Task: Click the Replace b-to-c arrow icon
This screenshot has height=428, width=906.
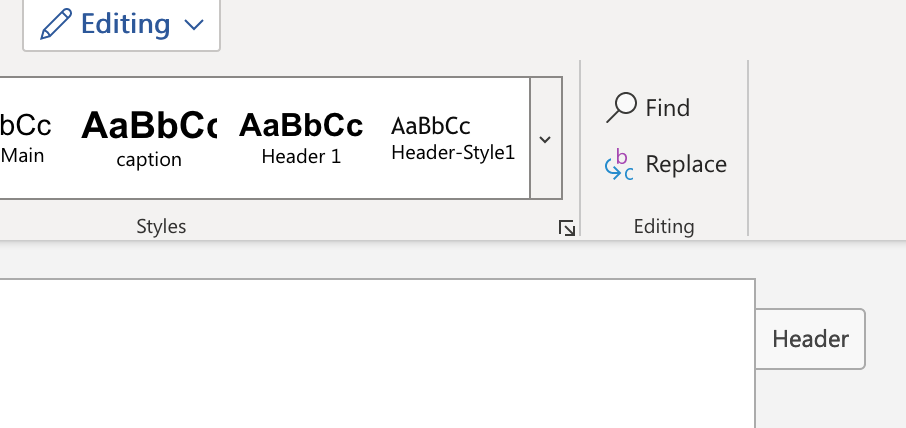Action: coord(619,165)
